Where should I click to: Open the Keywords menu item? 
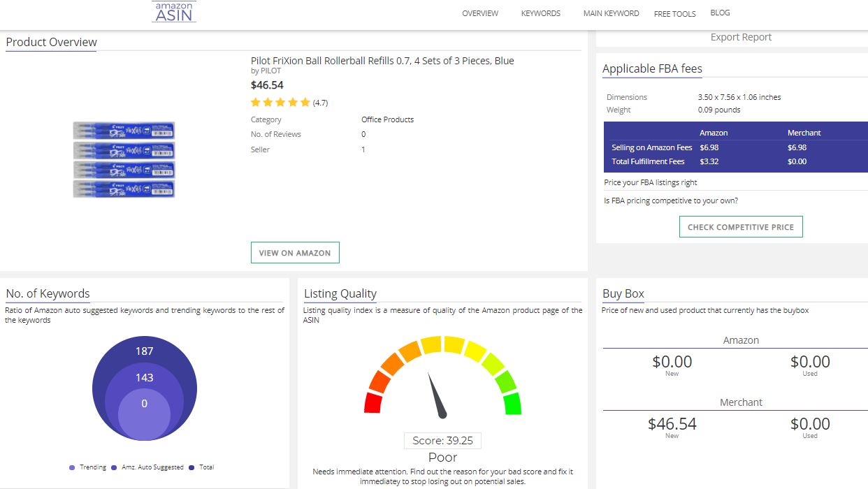tap(541, 13)
